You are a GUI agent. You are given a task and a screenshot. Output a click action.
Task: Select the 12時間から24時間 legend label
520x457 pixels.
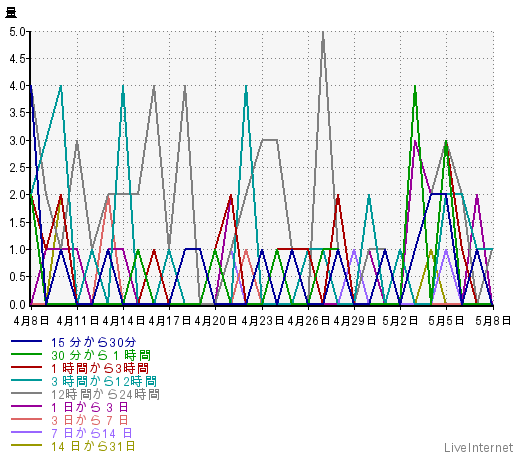[x=105, y=395]
